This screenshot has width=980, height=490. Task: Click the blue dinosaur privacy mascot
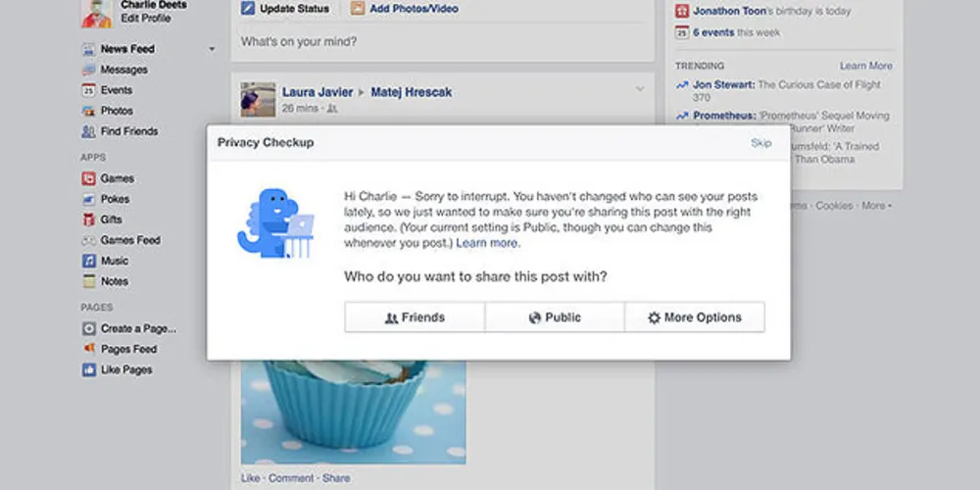click(x=275, y=223)
